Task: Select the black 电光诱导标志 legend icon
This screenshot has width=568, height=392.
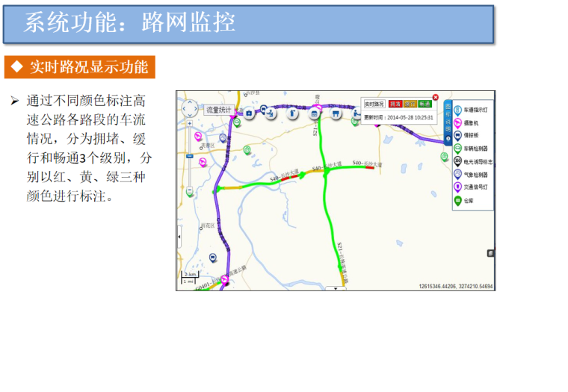Action: pyautogui.click(x=457, y=161)
